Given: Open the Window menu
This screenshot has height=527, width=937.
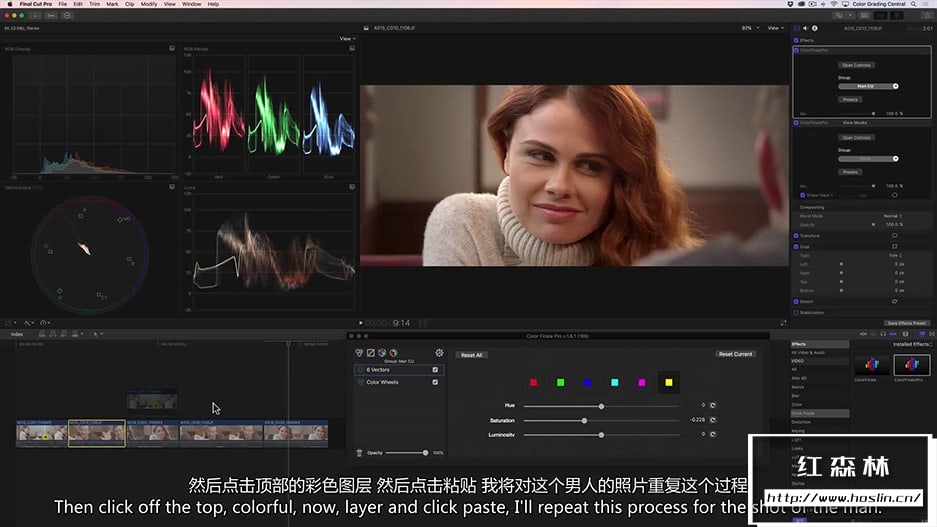Looking at the screenshot, I should click(x=191, y=4).
